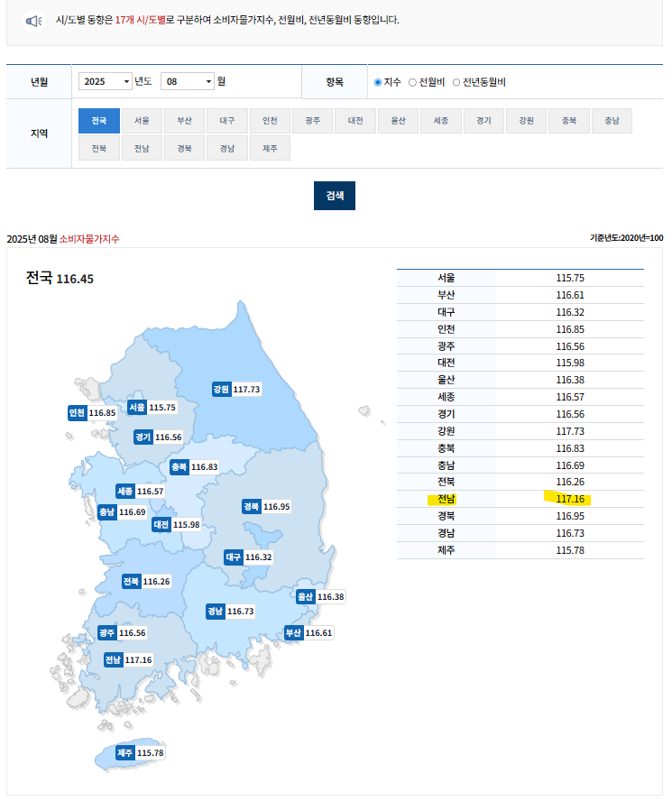Click the 충남 116.69 map label

tap(123, 511)
